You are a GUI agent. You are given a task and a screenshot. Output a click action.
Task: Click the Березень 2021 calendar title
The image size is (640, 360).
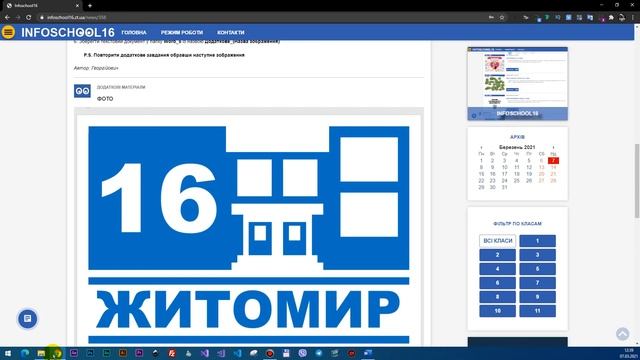[x=517, y=147]
